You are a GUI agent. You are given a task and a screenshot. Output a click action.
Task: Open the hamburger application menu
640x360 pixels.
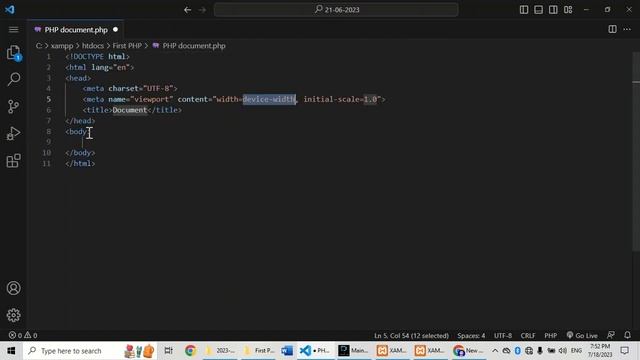[x=13, y=29]
